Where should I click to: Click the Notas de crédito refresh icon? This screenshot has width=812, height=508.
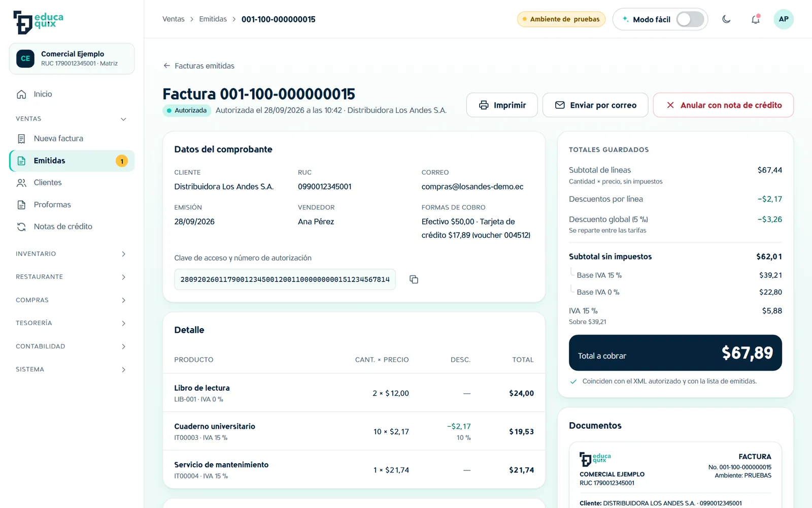[x=21, y=227]
